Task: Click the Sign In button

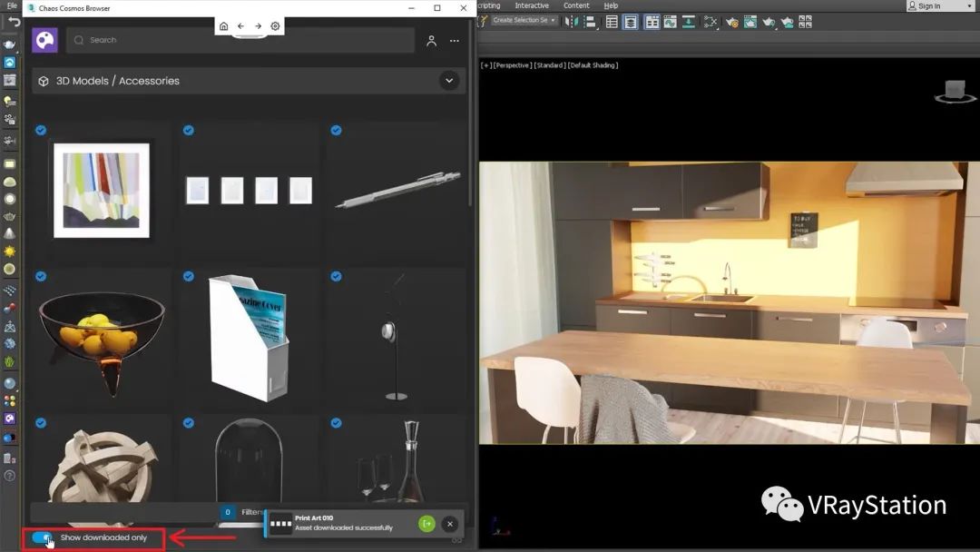Action: click(929, 5)
